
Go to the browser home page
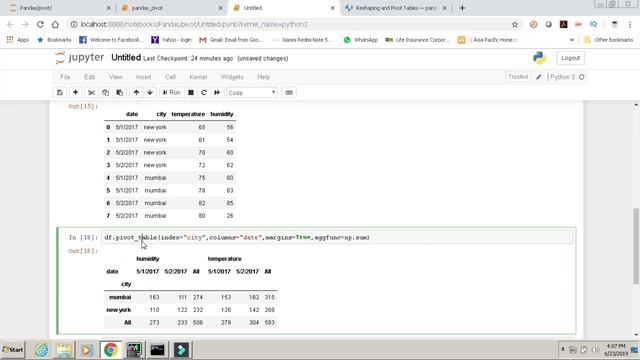point(55,24)
